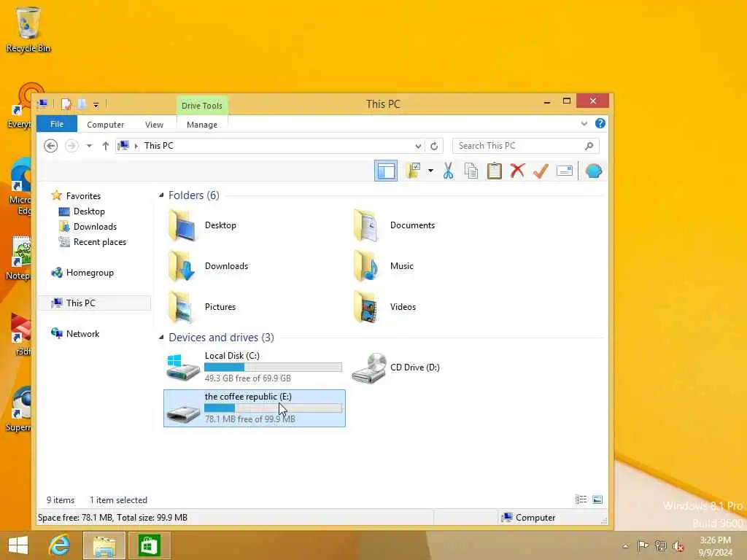Open the address bar previous locations dropdown
The width and height of the screenshot is (747, 560).
click(418, 146)
